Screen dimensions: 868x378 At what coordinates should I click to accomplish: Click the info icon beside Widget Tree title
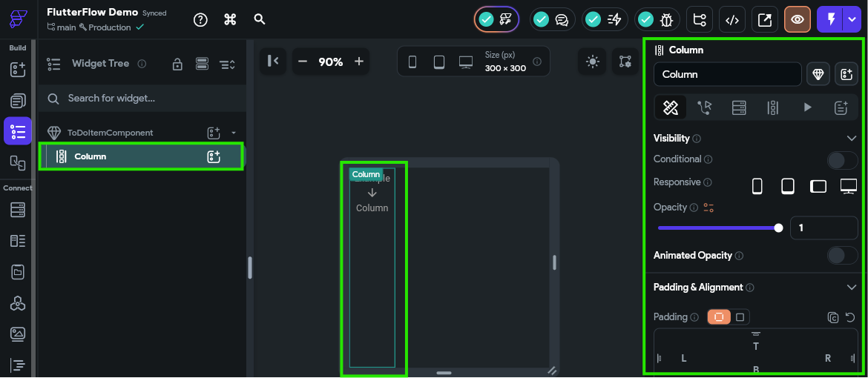point(142,64)
